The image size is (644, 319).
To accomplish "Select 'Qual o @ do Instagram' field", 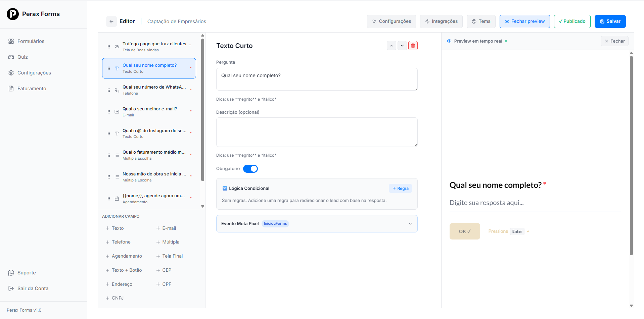I will 149,134.
